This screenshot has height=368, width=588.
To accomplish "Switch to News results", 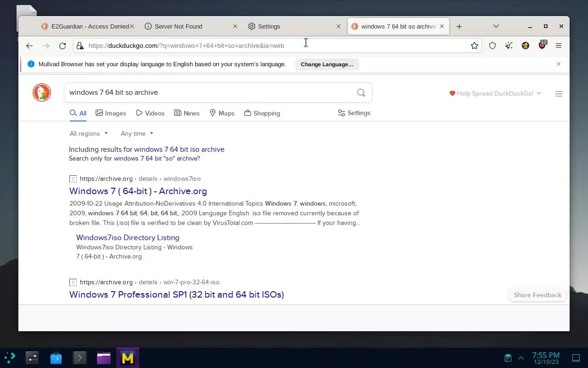I will (x=187, y=113).
